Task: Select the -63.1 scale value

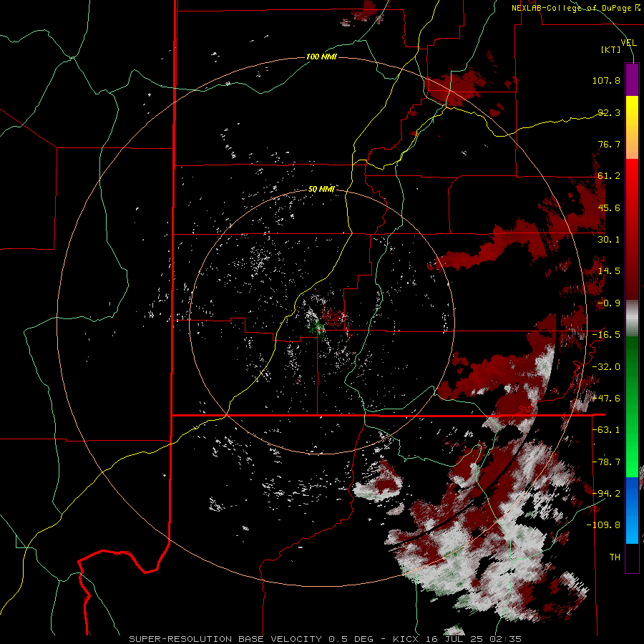Action: (606, 430)
